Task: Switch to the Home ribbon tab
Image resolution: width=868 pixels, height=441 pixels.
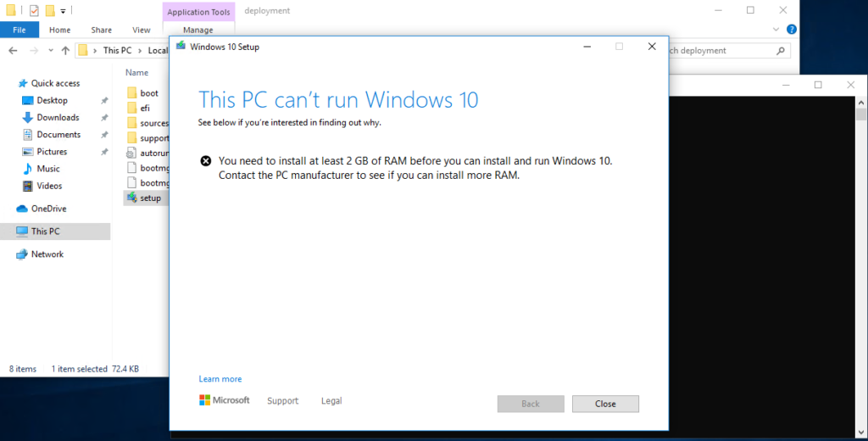Action: [x=60, y=30]
